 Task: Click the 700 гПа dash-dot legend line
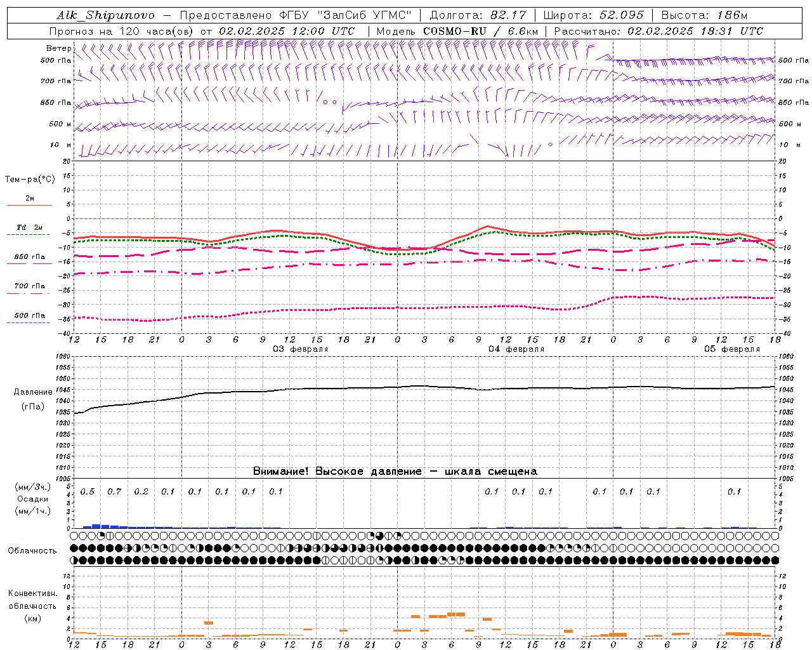(28, 293)
